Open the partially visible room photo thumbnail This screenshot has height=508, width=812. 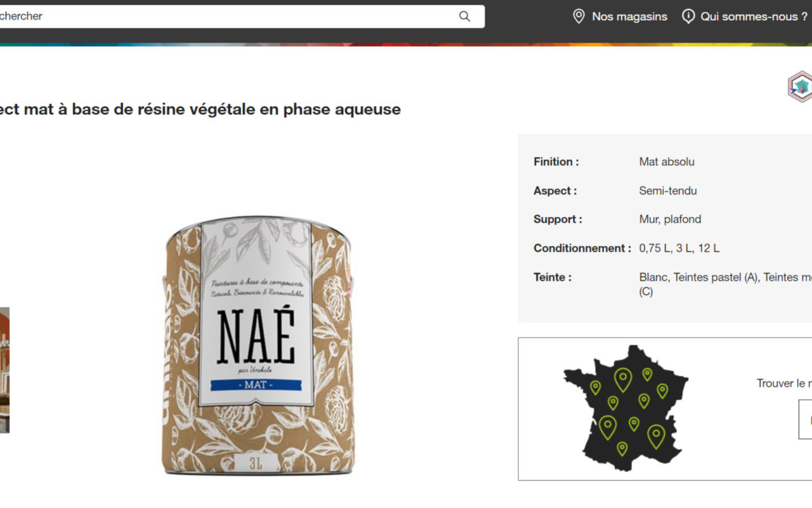[x=4, y=370]
